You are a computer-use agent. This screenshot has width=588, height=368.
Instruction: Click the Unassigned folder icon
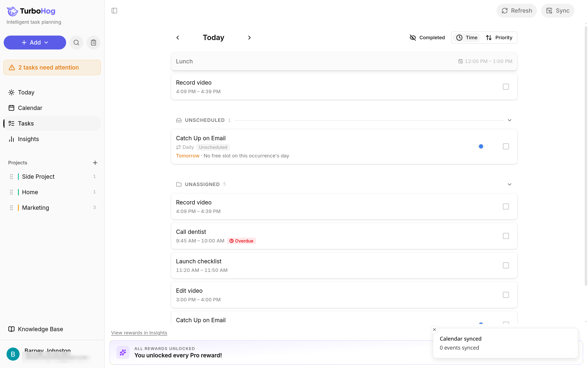click(179, 184)
